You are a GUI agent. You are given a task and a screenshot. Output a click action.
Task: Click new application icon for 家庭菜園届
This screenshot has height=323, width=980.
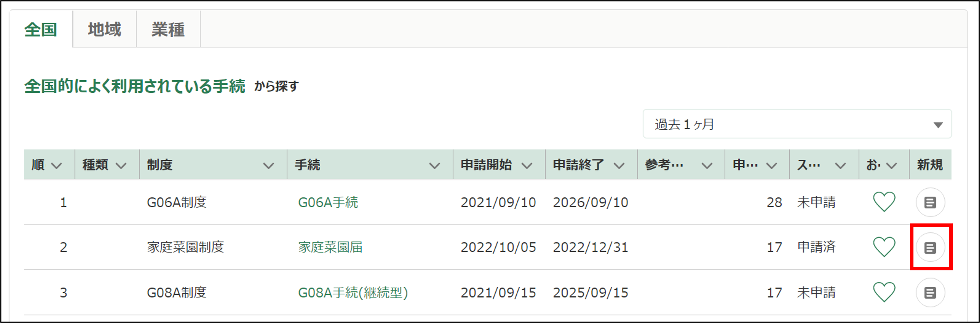click(930, 247)
